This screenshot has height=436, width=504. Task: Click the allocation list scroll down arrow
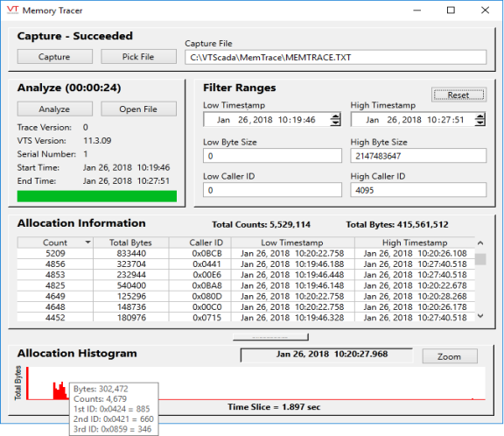click(480, 316)
